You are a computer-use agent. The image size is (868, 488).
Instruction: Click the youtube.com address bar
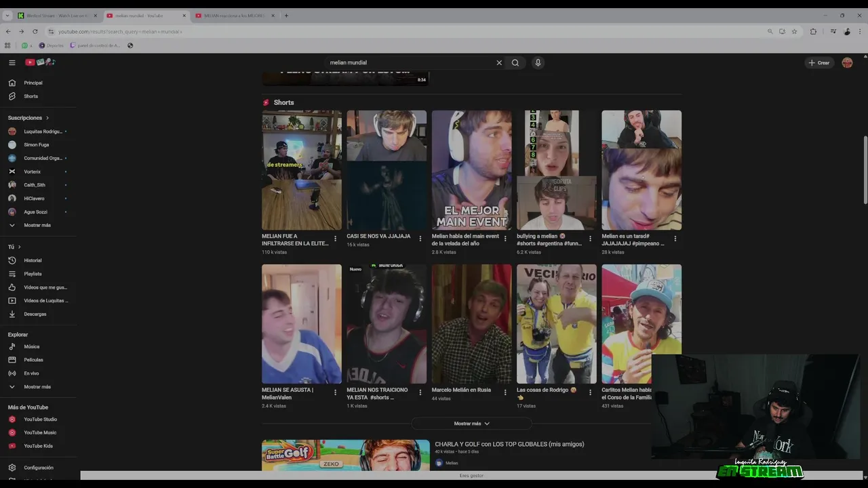click(407, 31)
